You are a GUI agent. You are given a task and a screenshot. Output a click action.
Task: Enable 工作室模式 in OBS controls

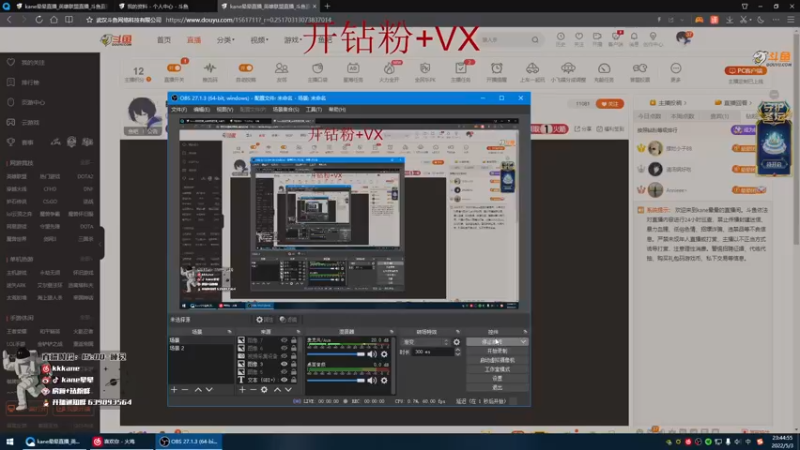(x=497, y=369)
